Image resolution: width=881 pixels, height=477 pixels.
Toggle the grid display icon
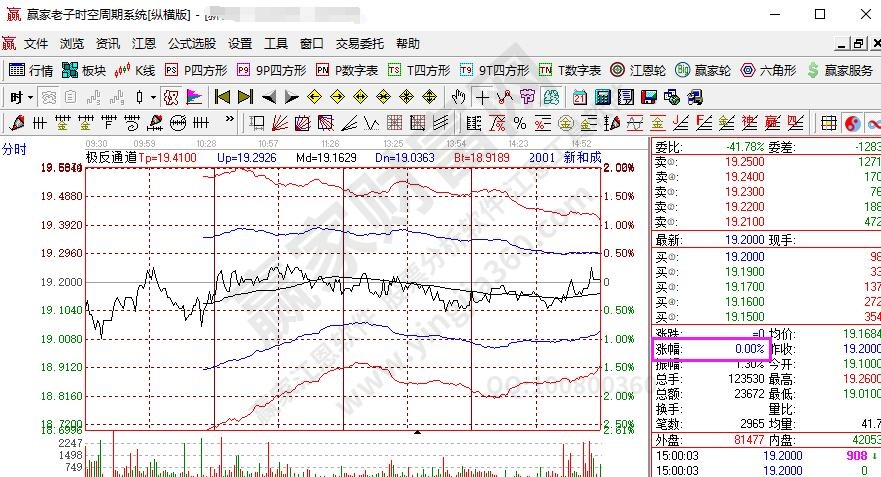pyautogui.click(x=828, y=123)
